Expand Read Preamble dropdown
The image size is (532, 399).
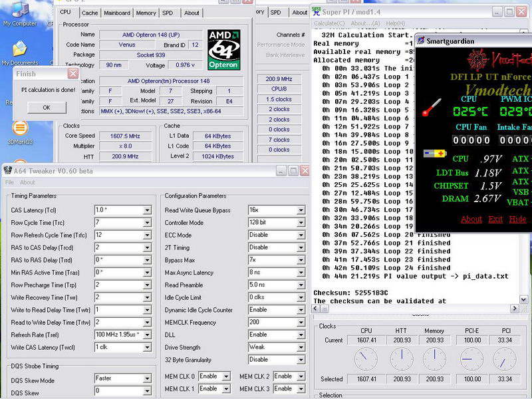coord(301,285)
